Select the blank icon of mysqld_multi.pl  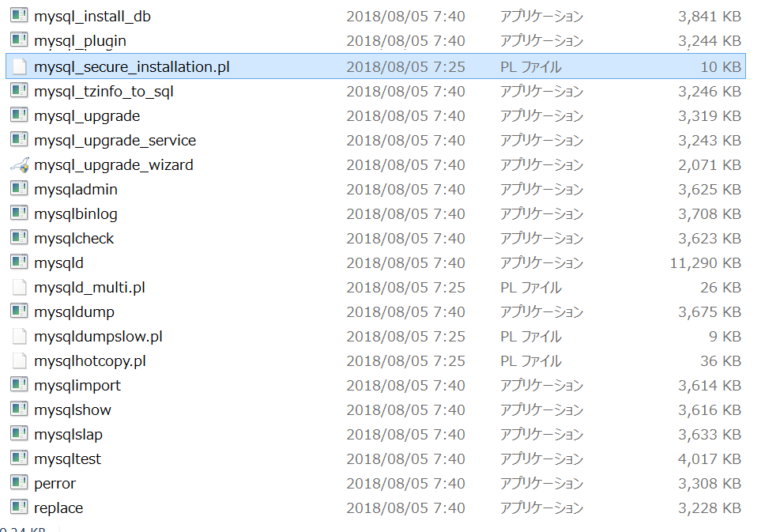[x=19, y=287]
